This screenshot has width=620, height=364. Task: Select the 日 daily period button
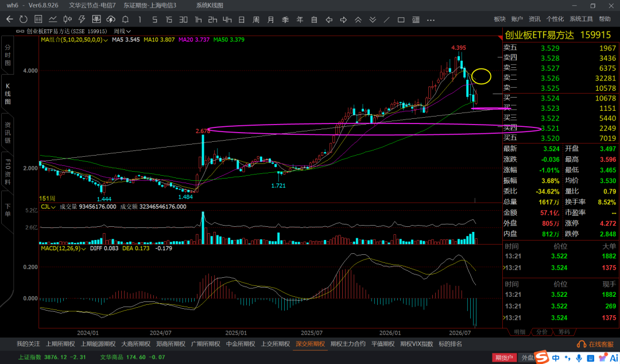tap(241, 20)
